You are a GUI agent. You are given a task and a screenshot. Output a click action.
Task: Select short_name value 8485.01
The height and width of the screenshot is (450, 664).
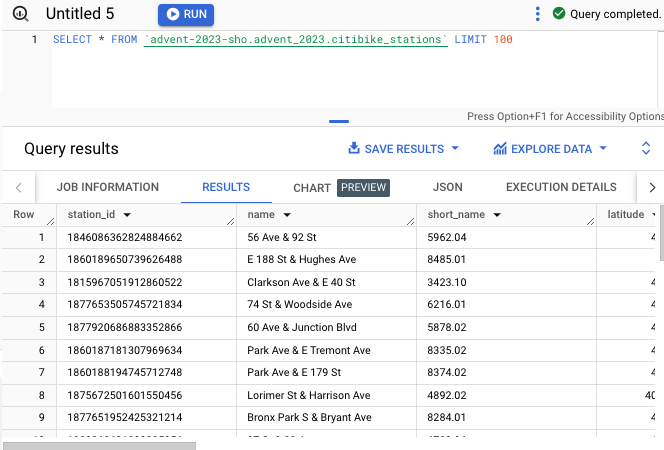pyautogui.click(x=447, y=260)
